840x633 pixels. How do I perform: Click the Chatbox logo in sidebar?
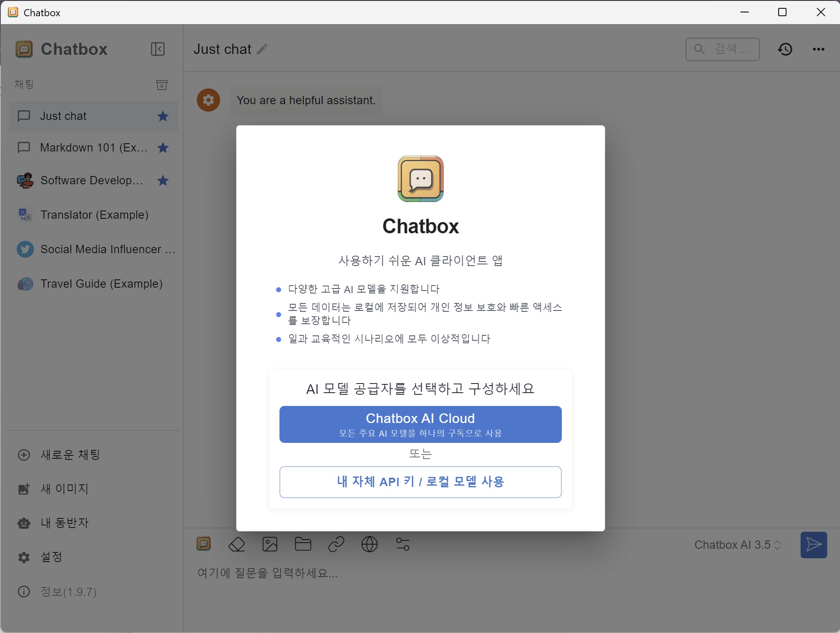tap(24, 49)
